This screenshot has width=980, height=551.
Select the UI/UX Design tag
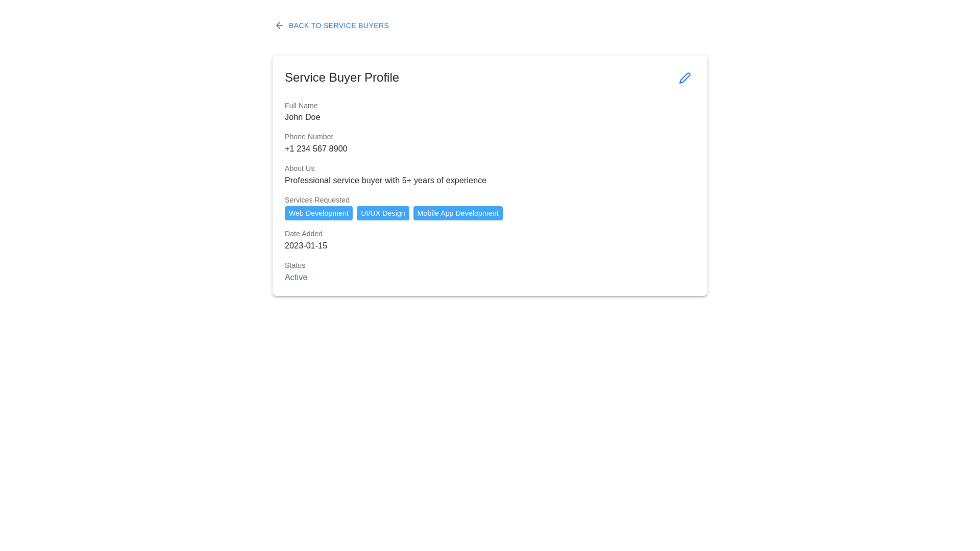click(x=383, y=213)
